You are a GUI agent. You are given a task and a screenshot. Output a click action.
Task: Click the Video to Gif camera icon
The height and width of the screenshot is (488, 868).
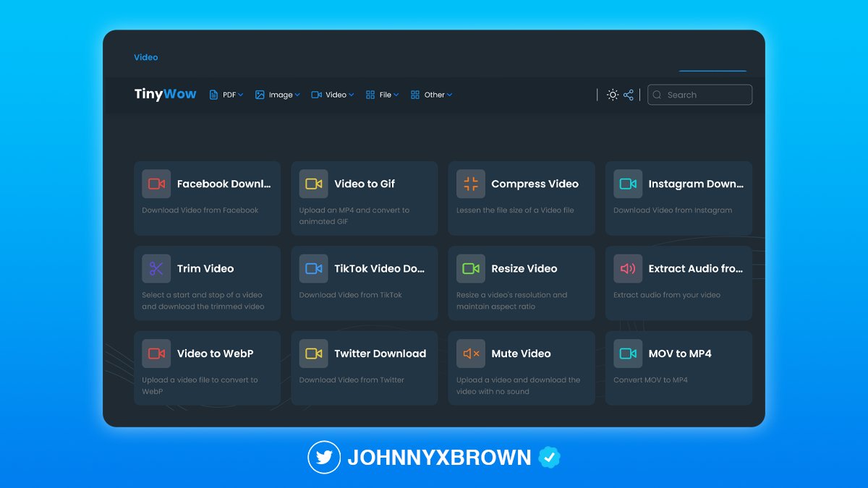[x=313, y=184]
